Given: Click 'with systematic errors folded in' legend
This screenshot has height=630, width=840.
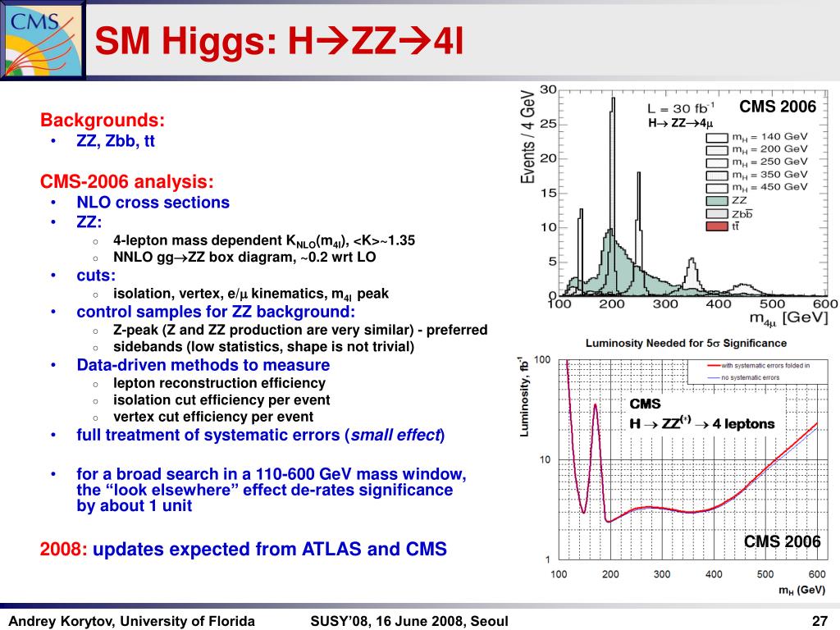Looking at the screenshot, I should (x=759, y=365).
